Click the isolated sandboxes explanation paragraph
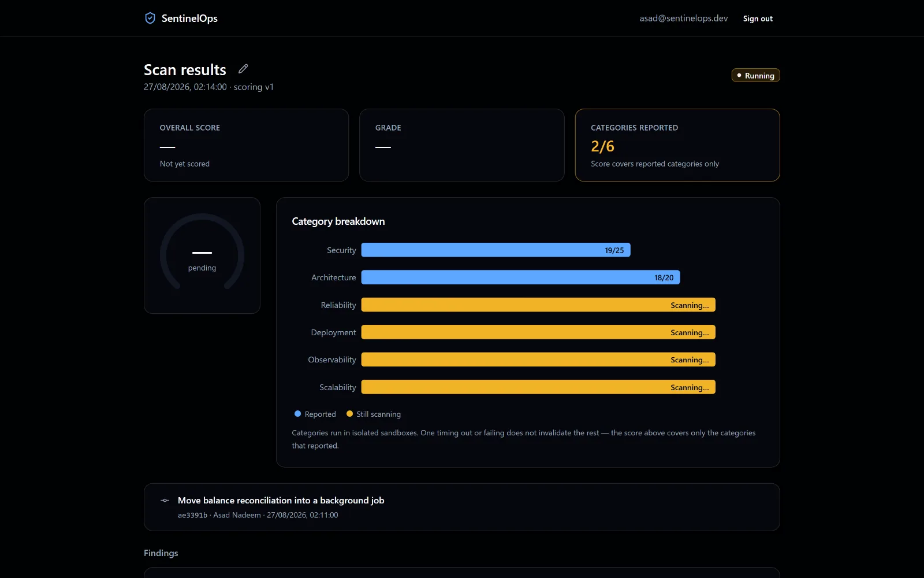The height and width of the screenshot is (578, 924). [x=524, y=439]
